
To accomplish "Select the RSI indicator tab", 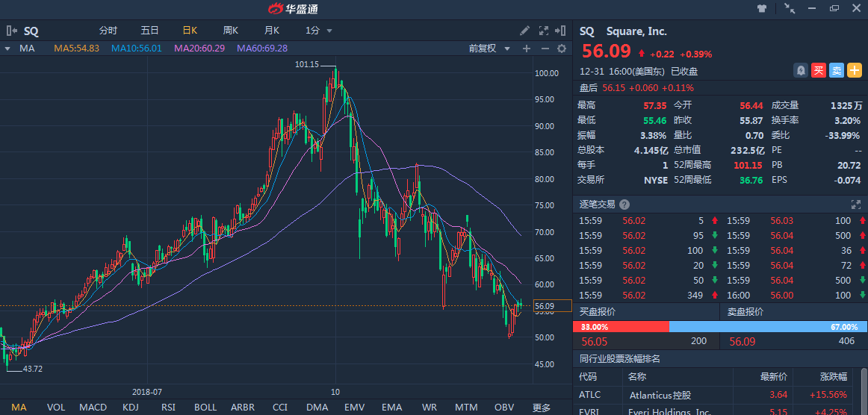I will [168, 408].
